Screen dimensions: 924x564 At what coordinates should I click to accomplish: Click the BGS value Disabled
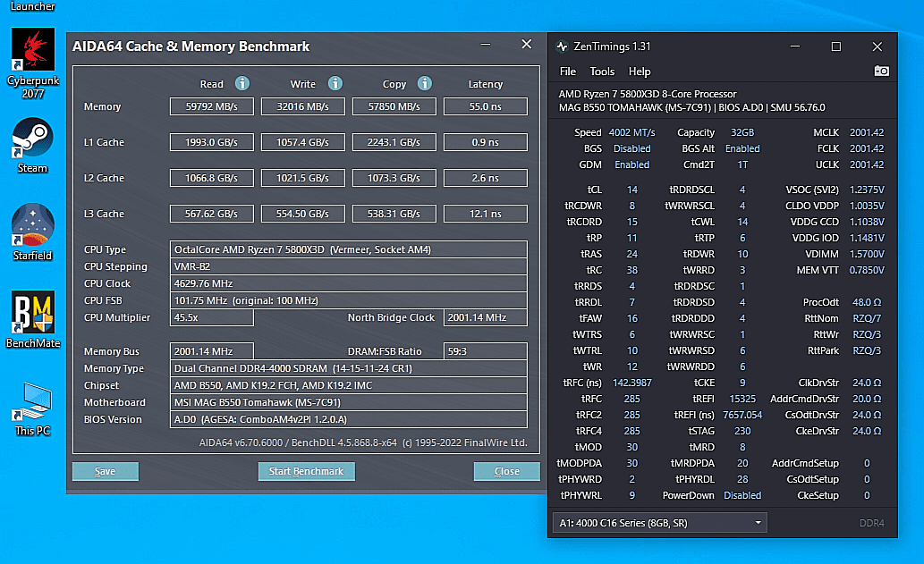(x=632, y=149)
